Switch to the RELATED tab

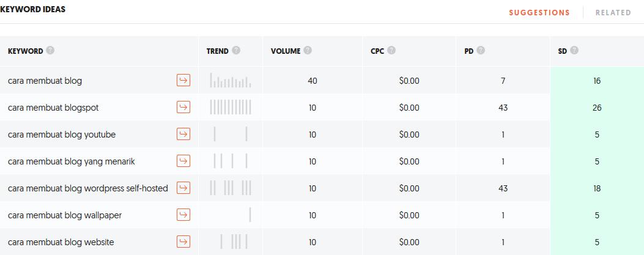point(613,13)
